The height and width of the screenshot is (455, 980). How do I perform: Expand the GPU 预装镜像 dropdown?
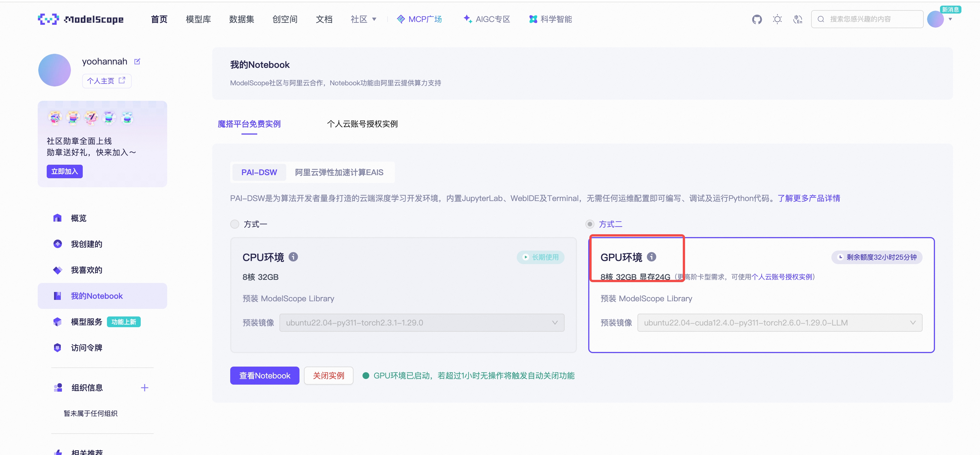(x=780, y=323)
